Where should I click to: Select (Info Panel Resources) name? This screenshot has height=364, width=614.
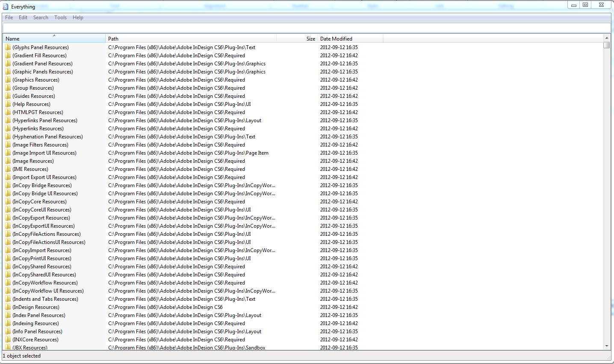click(37, 332)
